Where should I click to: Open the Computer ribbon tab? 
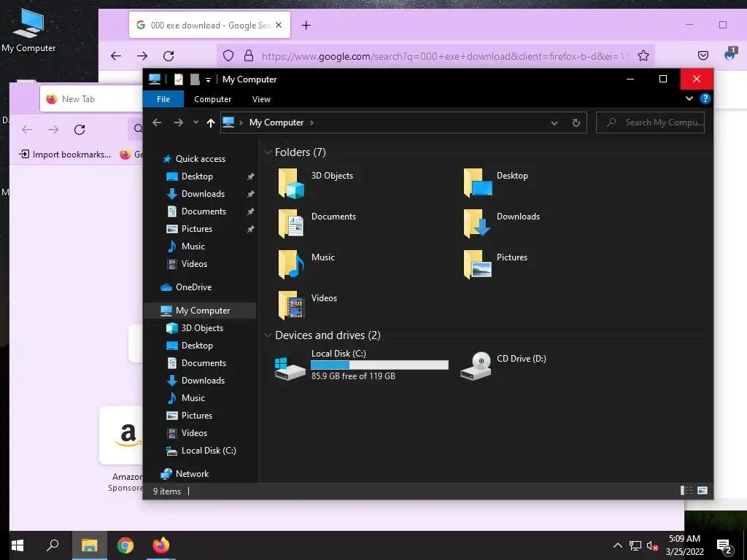212,99
